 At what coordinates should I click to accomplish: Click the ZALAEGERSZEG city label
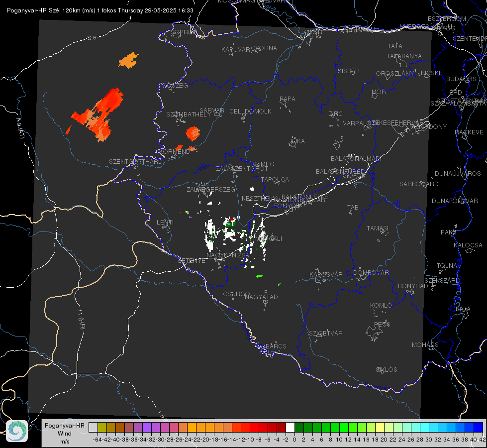211,189
